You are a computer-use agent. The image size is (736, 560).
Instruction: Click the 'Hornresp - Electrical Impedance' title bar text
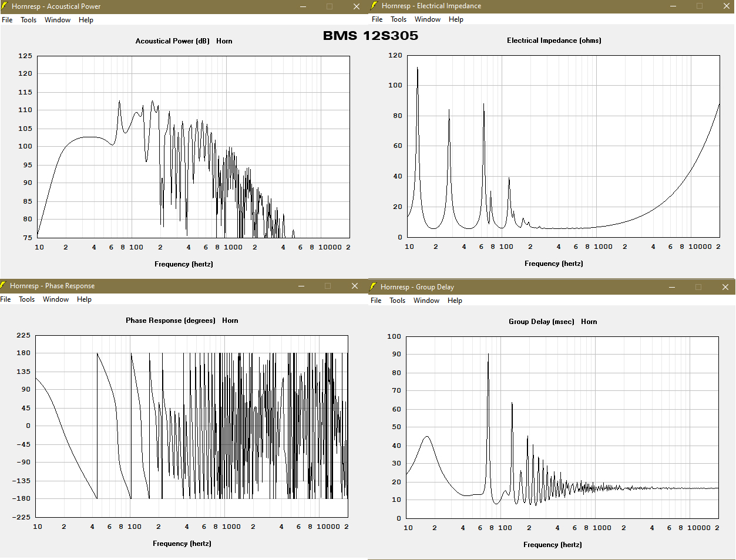431,6
